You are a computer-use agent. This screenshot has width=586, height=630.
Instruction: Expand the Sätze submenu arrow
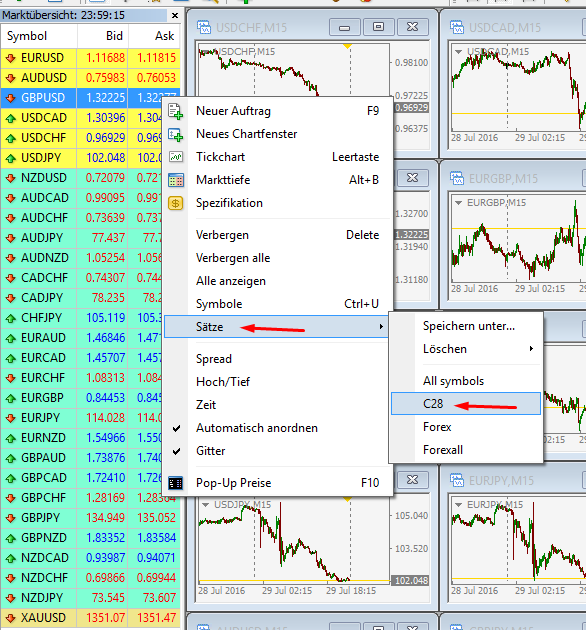pyautogui.click(x=381, y=327)
